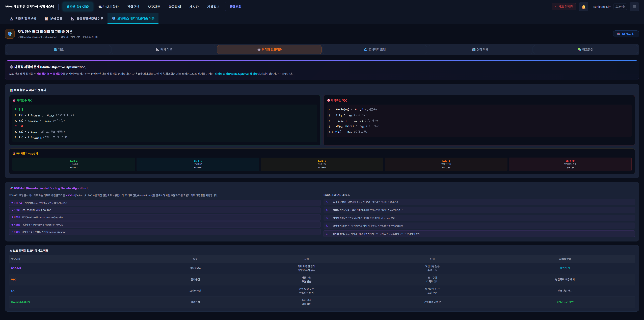
Task: Click the NSGA-II row in algorithm table
Action: 16,268
